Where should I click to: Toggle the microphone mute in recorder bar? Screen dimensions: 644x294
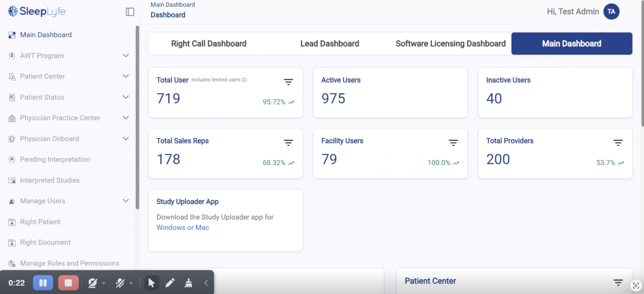point(120,283)
